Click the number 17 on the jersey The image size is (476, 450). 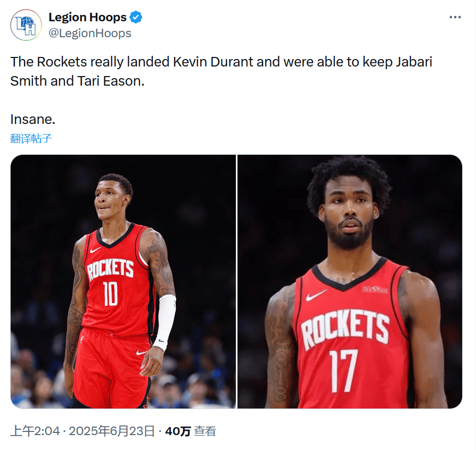coord(343,371)
